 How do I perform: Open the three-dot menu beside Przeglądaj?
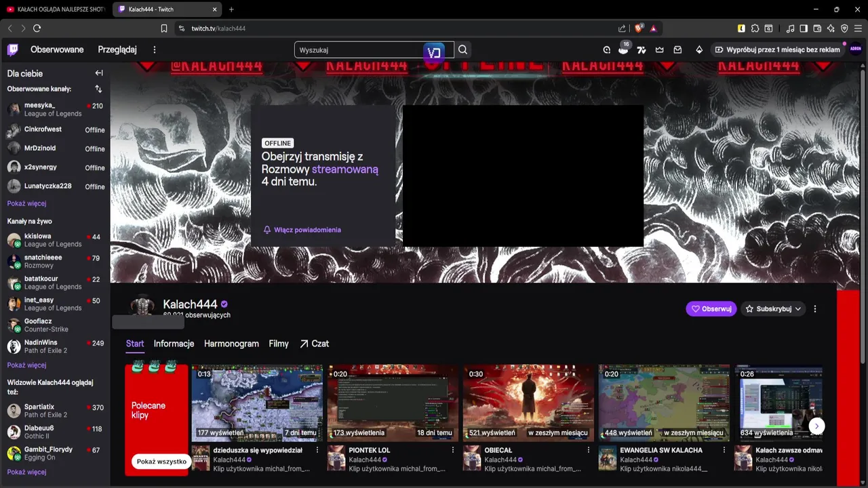pos(155,49)
